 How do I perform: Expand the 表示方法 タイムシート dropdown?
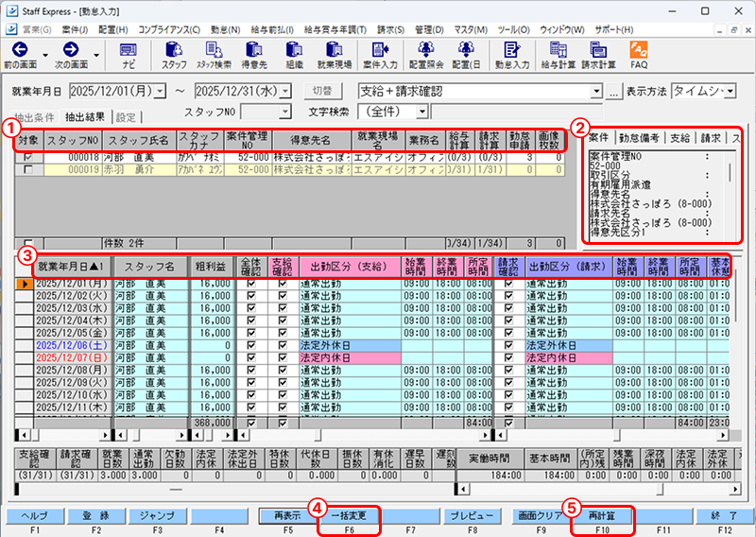tap(730, 91)
